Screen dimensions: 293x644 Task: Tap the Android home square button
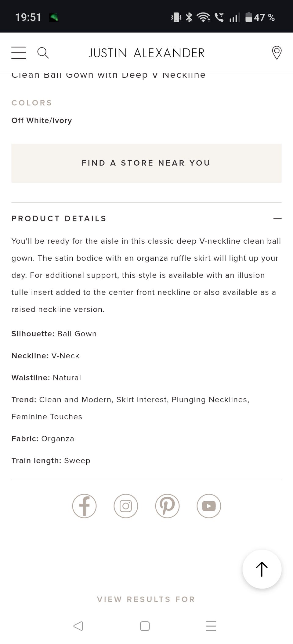point(145,626)
